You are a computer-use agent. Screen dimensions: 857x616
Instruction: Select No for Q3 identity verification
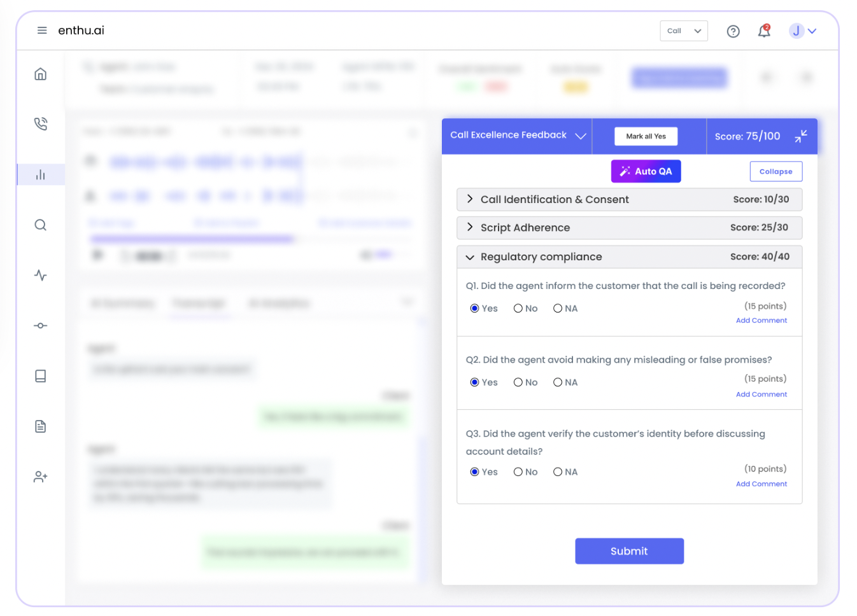pyautogui.click(x=518, y=472)
